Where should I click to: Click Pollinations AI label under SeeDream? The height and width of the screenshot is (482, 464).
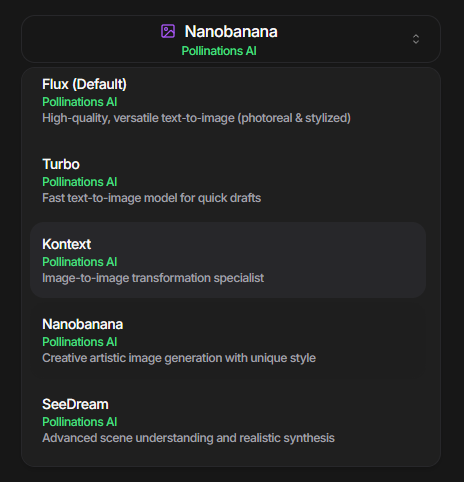[x=80, y=422]
